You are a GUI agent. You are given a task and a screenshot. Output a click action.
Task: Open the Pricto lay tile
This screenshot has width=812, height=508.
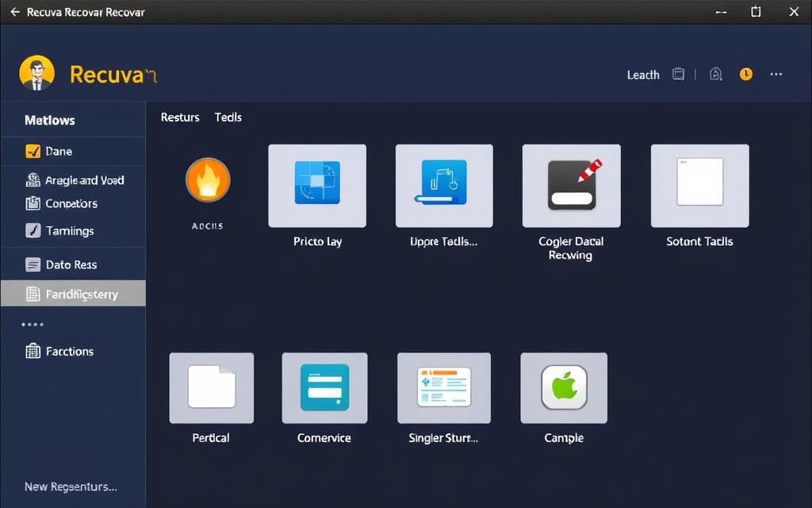(x=317, y=186)
